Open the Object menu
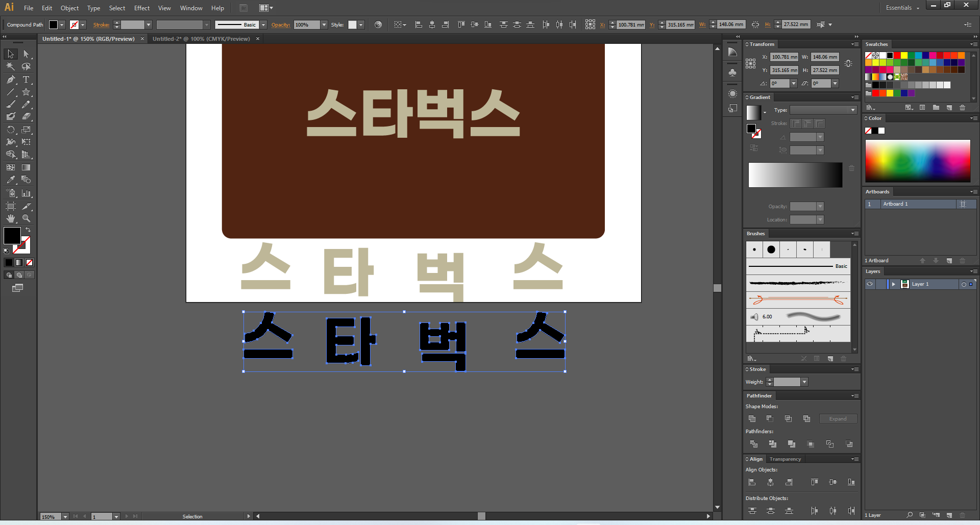The height and width of the screenshot is (525, 980). (x=69, y=8)
